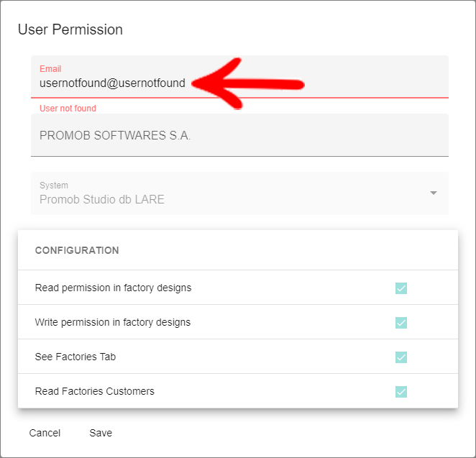Image resolution: width=476 pixels, height=458 pixels.
Task: Uncheck Write permission in factory designs
Action: (401, 323)
